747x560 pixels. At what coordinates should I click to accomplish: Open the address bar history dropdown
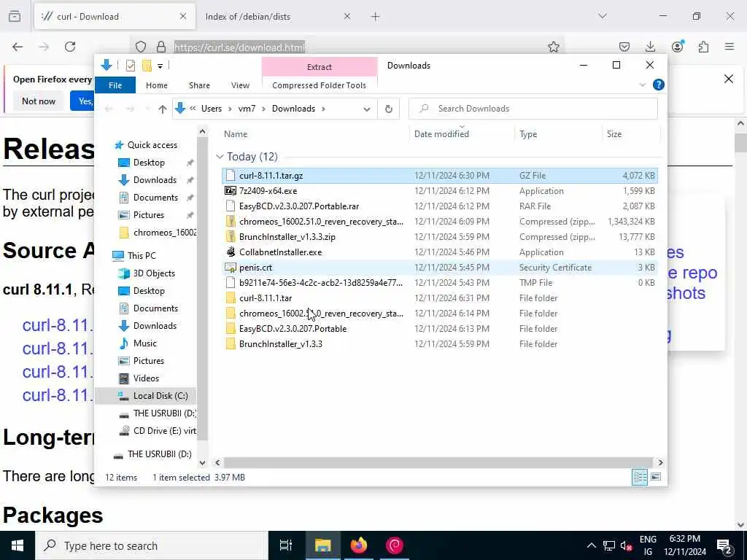point(367,109)
